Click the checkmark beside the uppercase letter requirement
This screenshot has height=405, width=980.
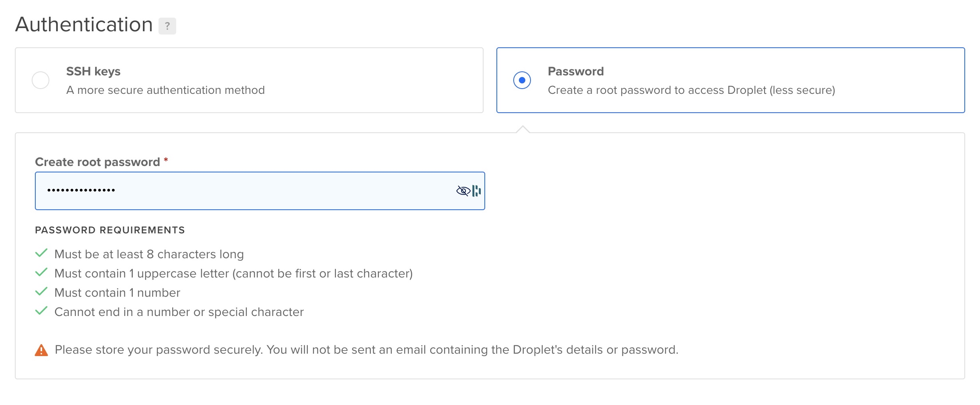[x=41, y=272]
